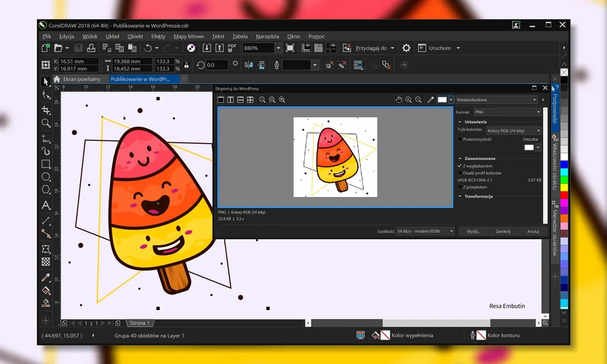Click the eyedropper in export dialog
This screenshot has width=607, height=364.
click(431, 100)
